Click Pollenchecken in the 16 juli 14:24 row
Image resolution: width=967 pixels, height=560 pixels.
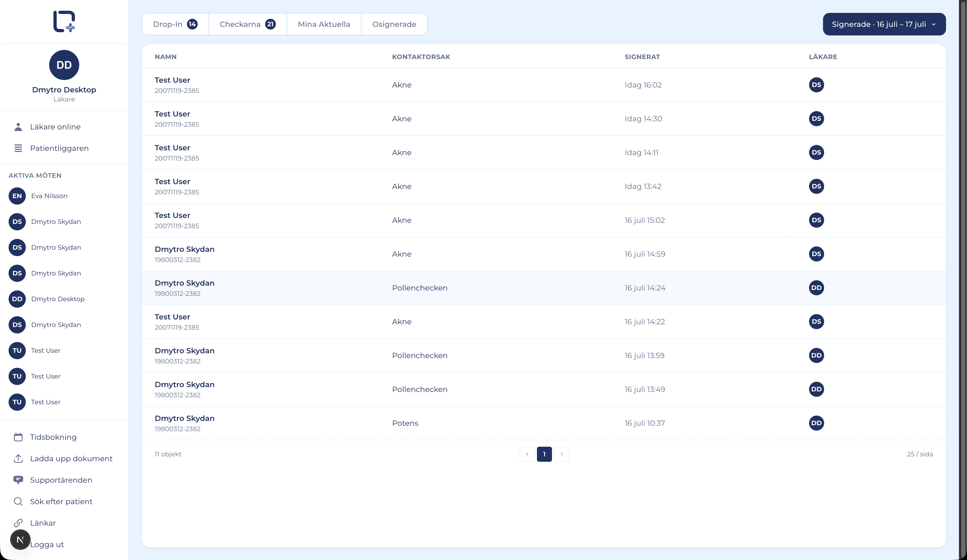click(x=419, y=288)
